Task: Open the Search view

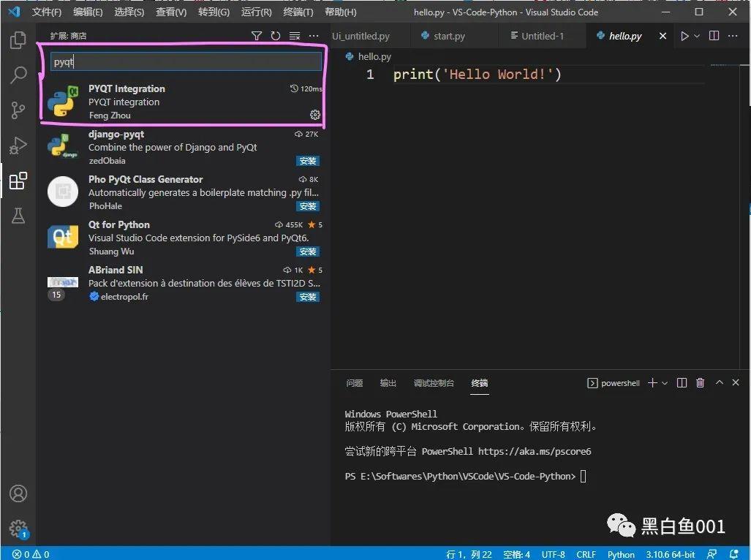Action: 18,75
